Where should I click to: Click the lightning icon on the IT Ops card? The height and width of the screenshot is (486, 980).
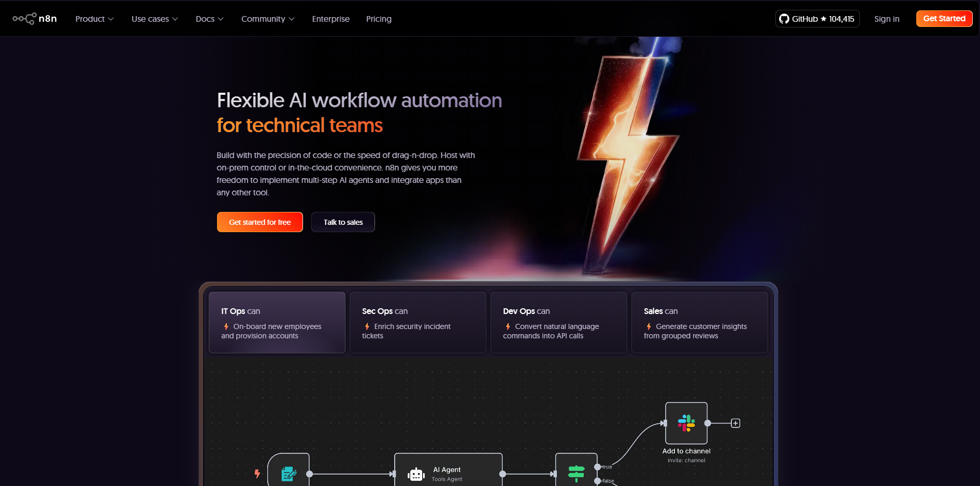[x=226, y=326]
